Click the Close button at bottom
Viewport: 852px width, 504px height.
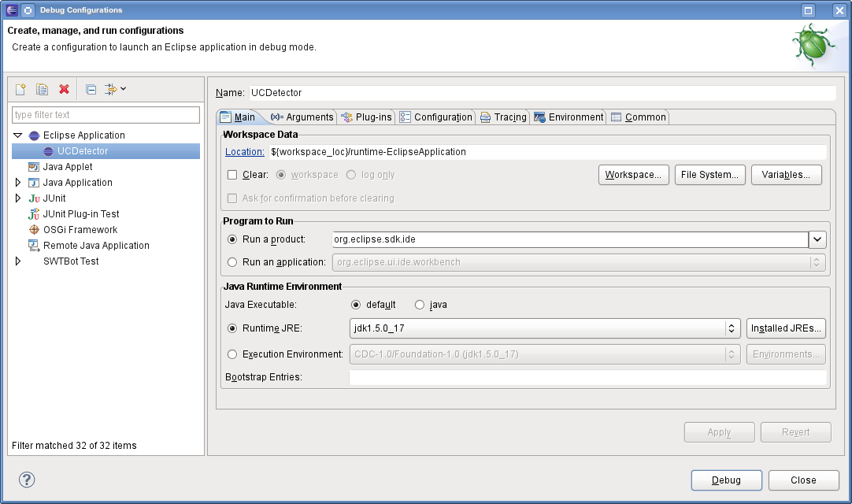tap(804, 480)
